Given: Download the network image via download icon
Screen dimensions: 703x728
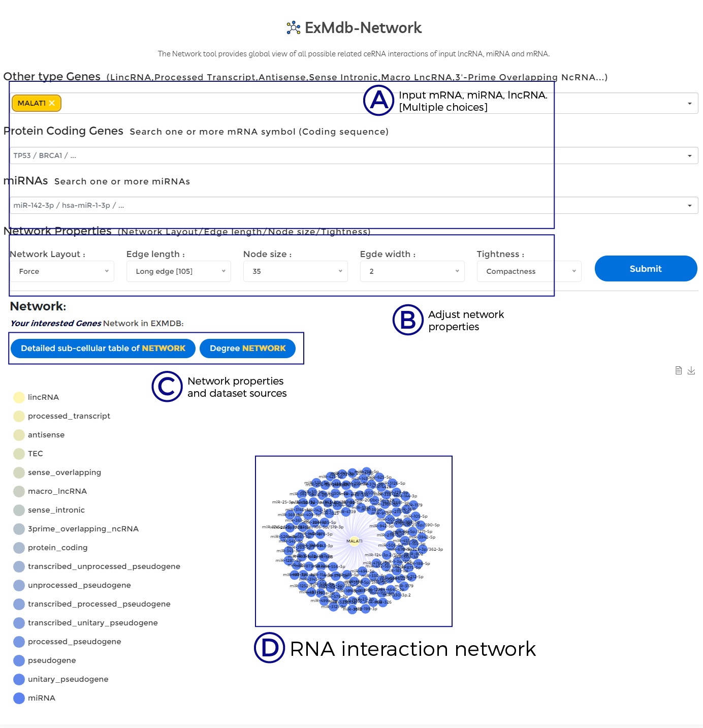Looking at the screenshot, I should 691,370.
